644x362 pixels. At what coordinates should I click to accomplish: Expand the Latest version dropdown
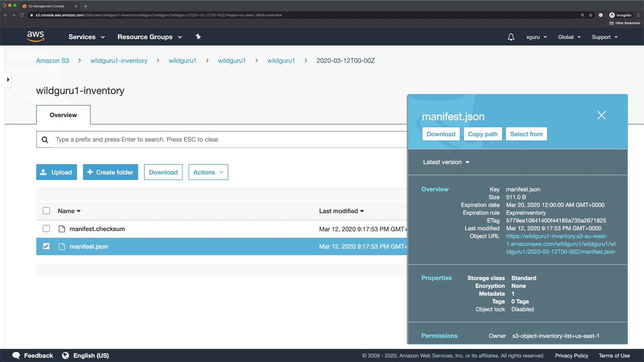point(446,162)
